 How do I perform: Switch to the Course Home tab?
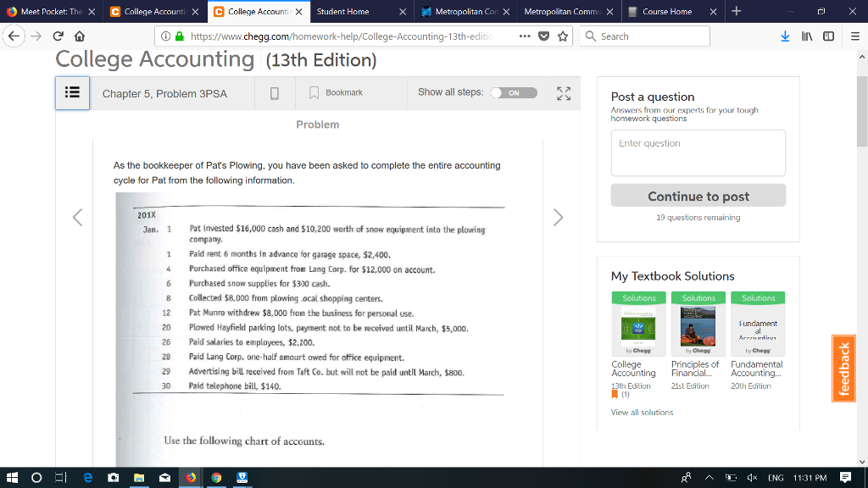point(670,13)
